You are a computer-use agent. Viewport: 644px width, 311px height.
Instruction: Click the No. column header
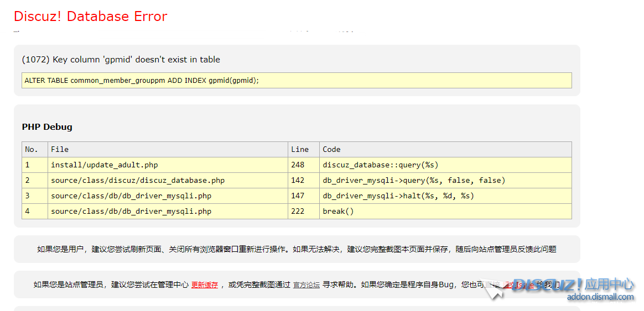point(32,150)
